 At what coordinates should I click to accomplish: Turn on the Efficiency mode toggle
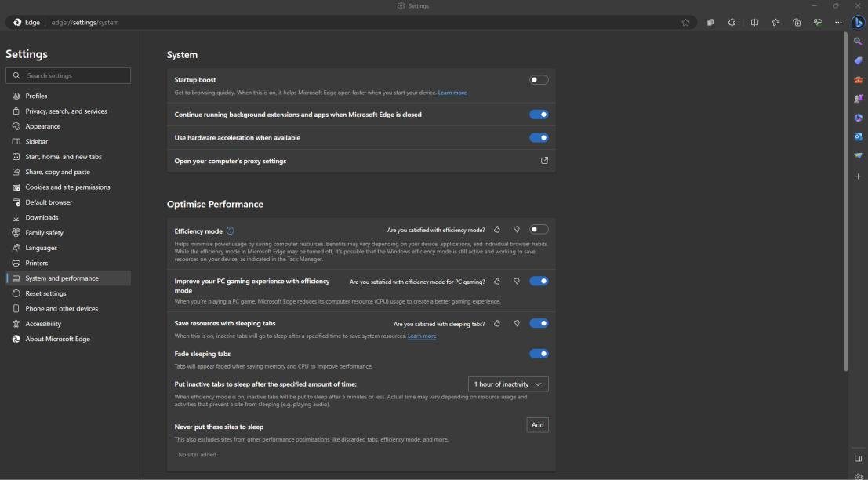click(539, 229)
